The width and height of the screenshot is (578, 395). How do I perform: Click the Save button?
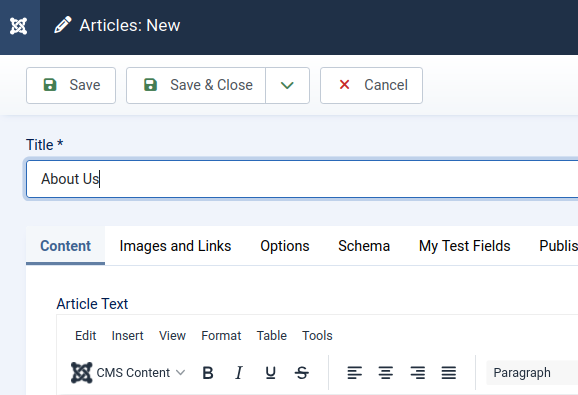point(71,85)
